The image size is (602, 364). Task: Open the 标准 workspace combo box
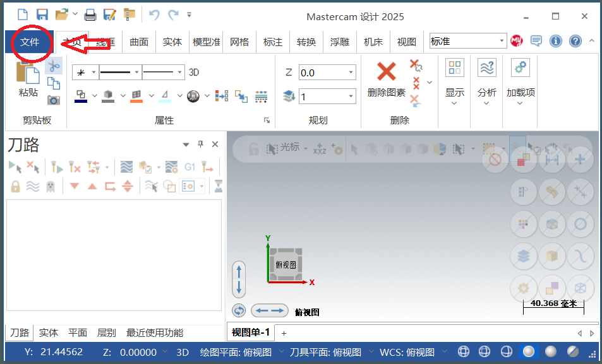468,40
